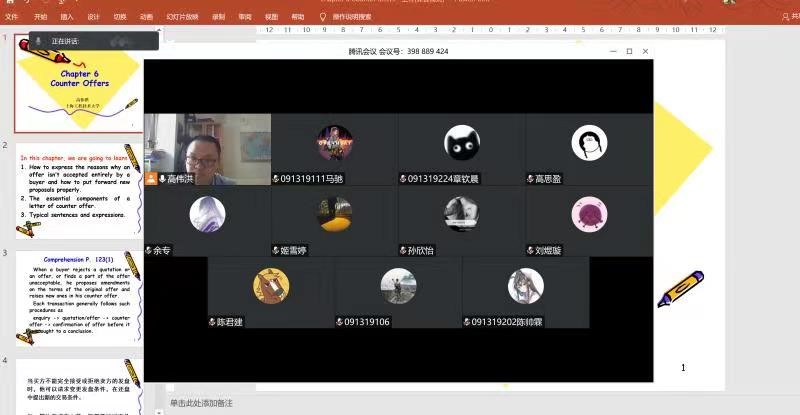800x415 pixels.
Task: Open the 幻灯片放映 (Slide Show) tab
Action: point(182,17)
